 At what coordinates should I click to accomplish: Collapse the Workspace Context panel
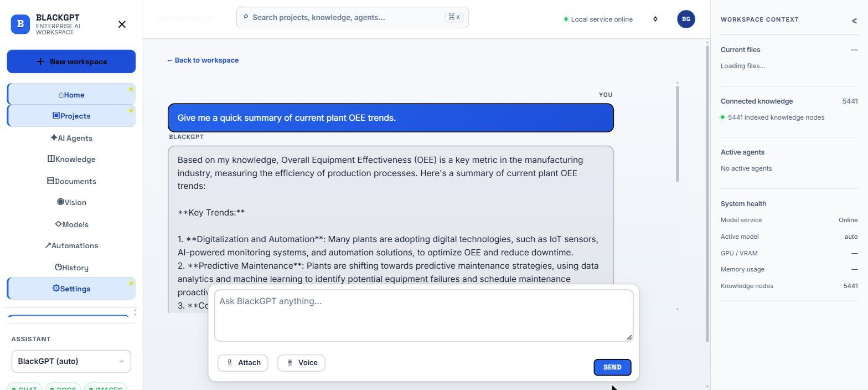(x=854, y=20)
